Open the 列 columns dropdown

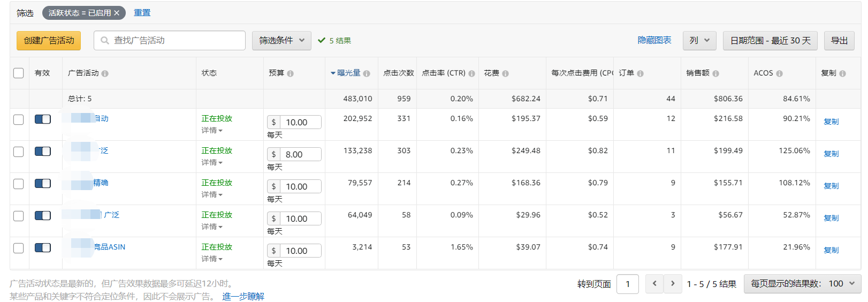coord(699,41)
